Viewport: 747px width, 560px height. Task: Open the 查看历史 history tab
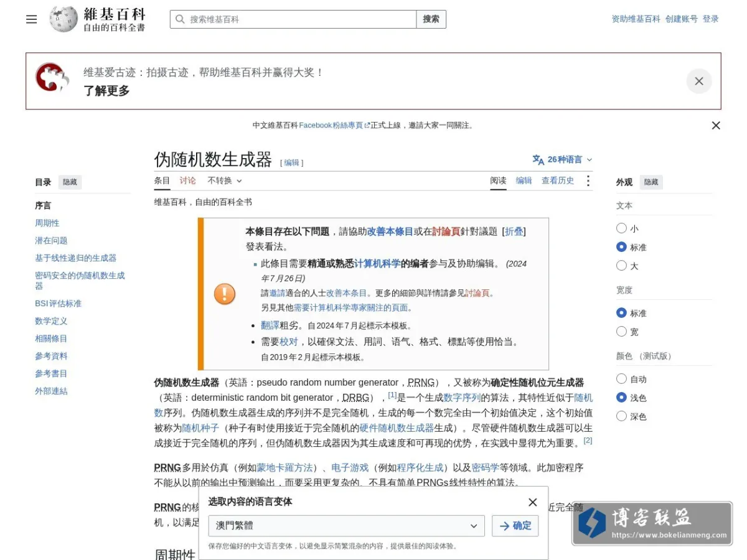pyautogui.click(x=558, y=180)
